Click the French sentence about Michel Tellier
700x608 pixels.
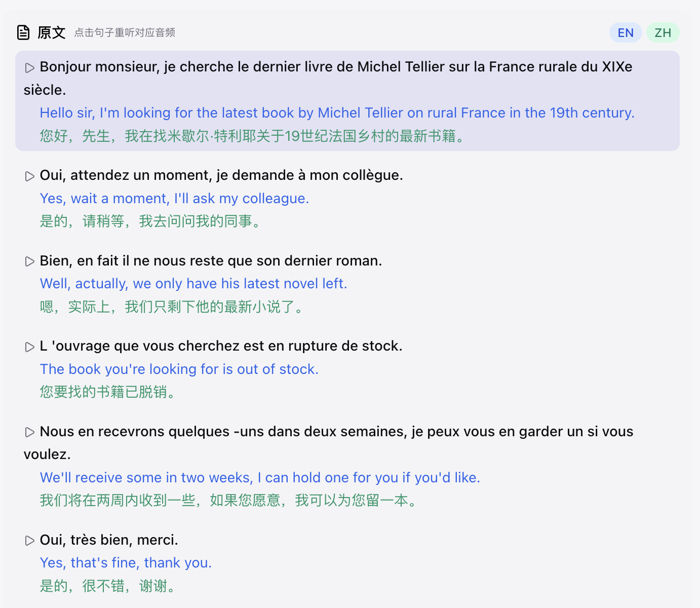coord(335,67)
